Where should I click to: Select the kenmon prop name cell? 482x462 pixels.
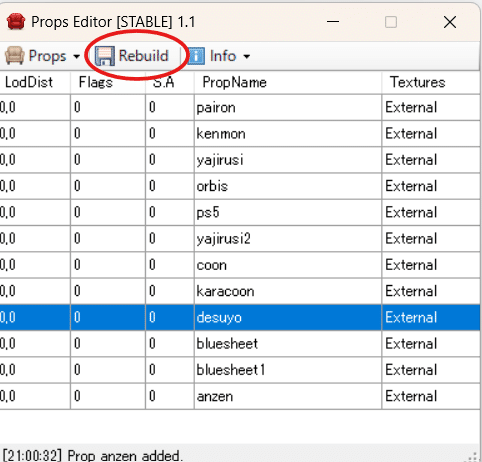[x=288, y=134]
